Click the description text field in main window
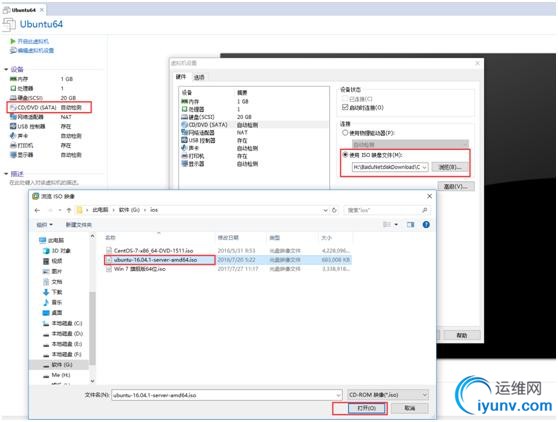558x422 pixels. coord(44,183)
